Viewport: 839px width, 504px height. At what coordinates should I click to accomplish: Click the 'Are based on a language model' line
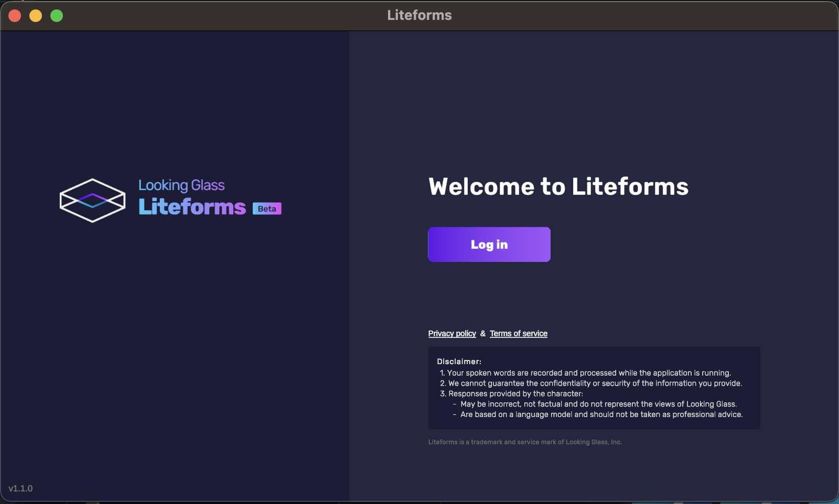598,414
